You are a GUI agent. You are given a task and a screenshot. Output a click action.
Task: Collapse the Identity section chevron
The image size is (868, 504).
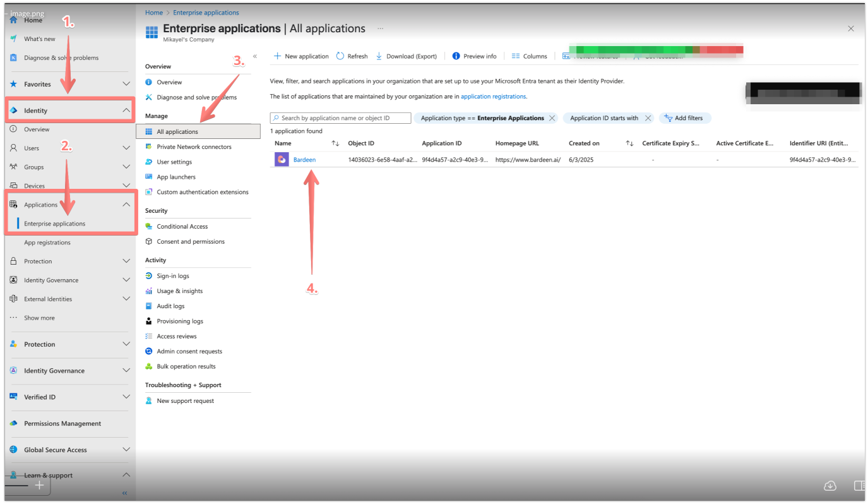point(126,111)
